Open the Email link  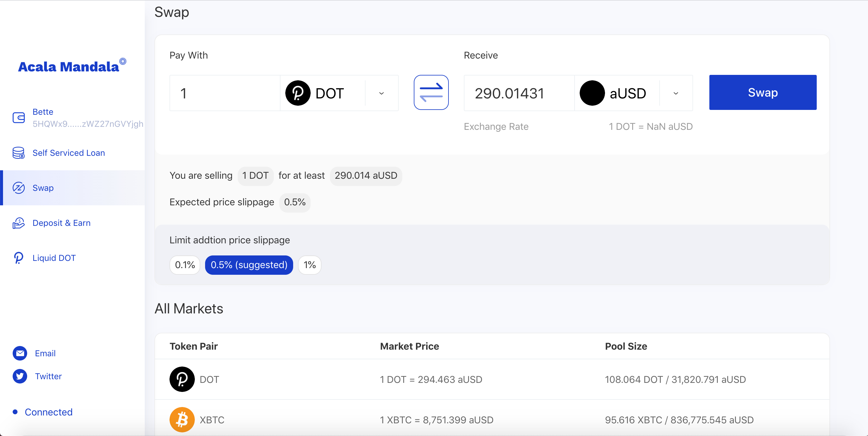coord(45,353)
